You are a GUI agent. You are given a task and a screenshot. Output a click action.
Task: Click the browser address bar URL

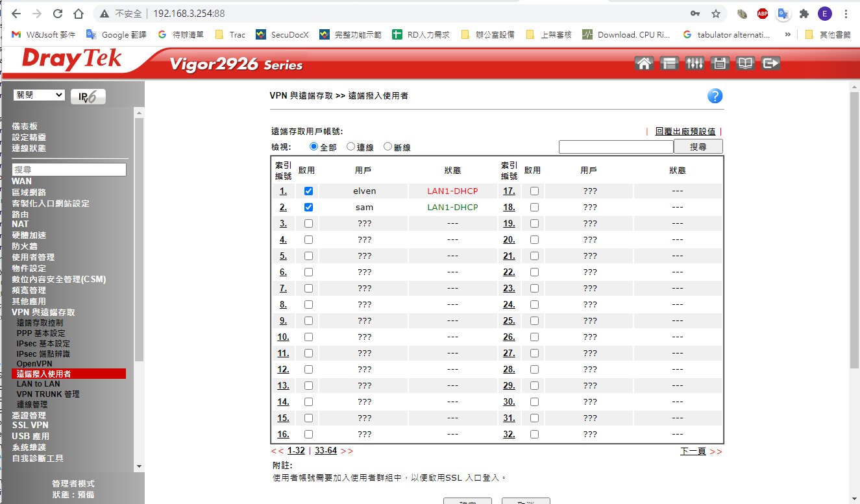pyautogui.click(x=189, y=14)
